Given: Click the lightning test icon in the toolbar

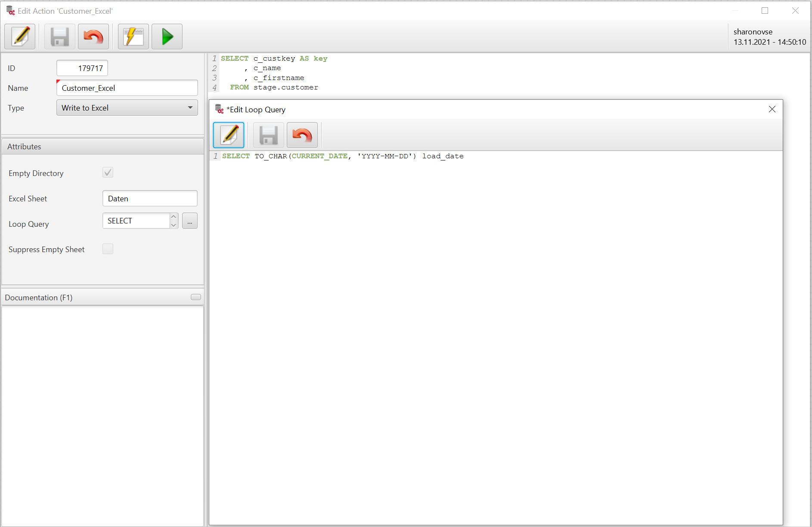Looking at the screenshot, I should pos(133,37).
